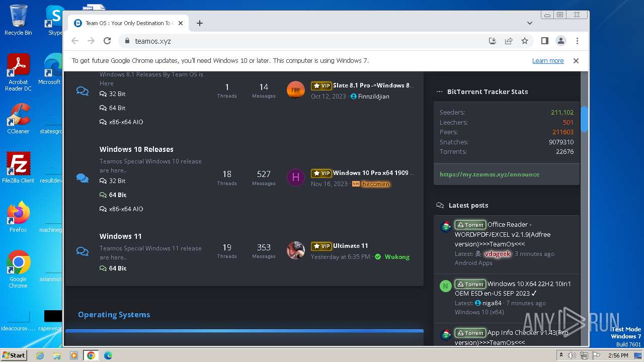Close the Team OS tab

[181, 23]
